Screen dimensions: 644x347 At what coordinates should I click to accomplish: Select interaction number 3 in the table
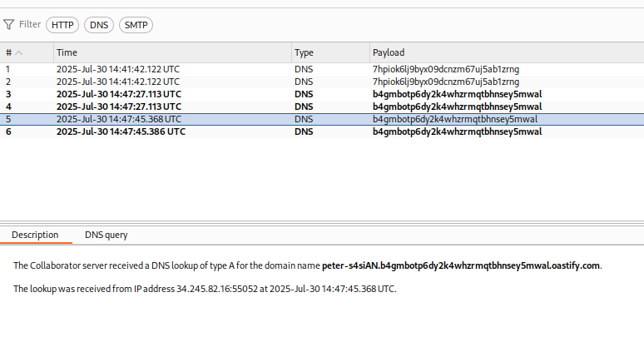click(x=8, y=94)
